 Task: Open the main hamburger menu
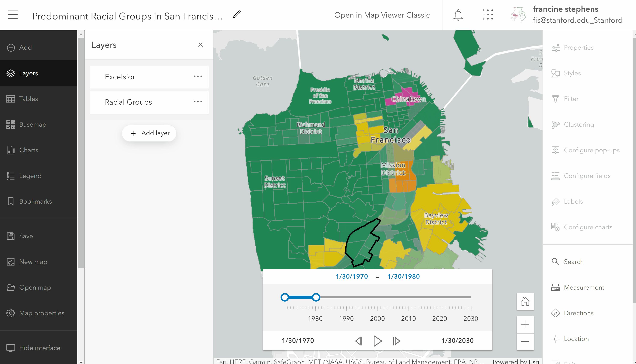pos(13,15)
